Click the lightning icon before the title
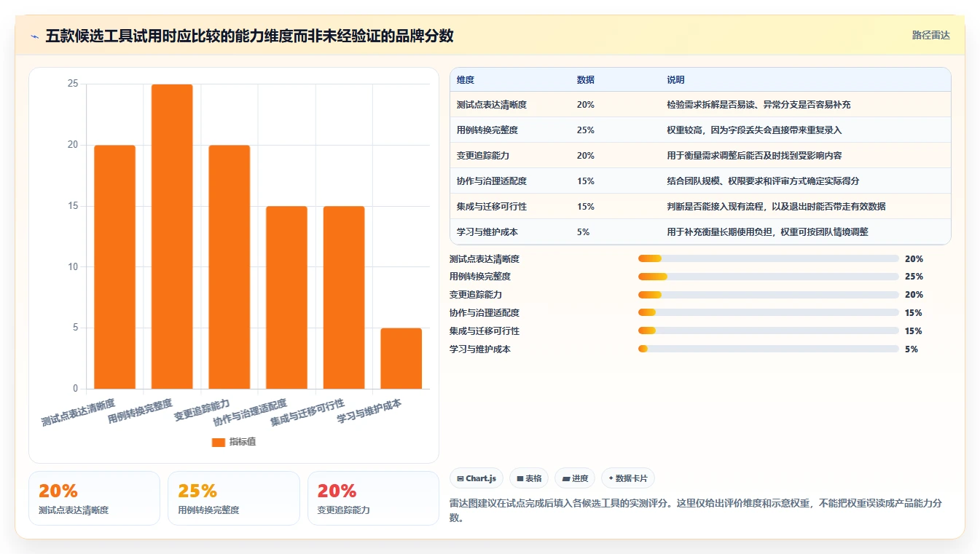This screenshot has width=980, height=554. pyautogui.click(x=35, y=36)
